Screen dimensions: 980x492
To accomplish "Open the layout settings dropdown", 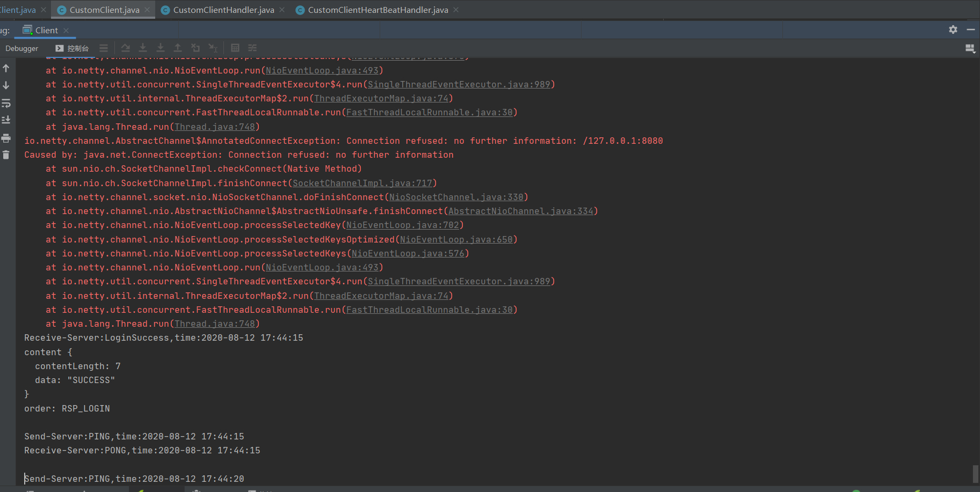I will (x=970, y=48).
